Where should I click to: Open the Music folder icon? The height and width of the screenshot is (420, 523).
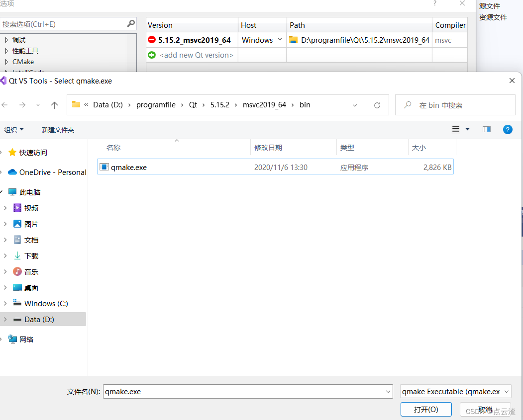coord(17,271)
